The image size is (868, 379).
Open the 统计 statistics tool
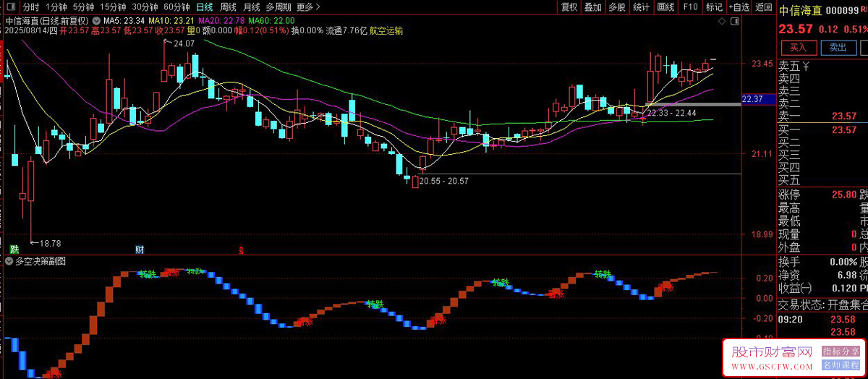click(641, 7)
